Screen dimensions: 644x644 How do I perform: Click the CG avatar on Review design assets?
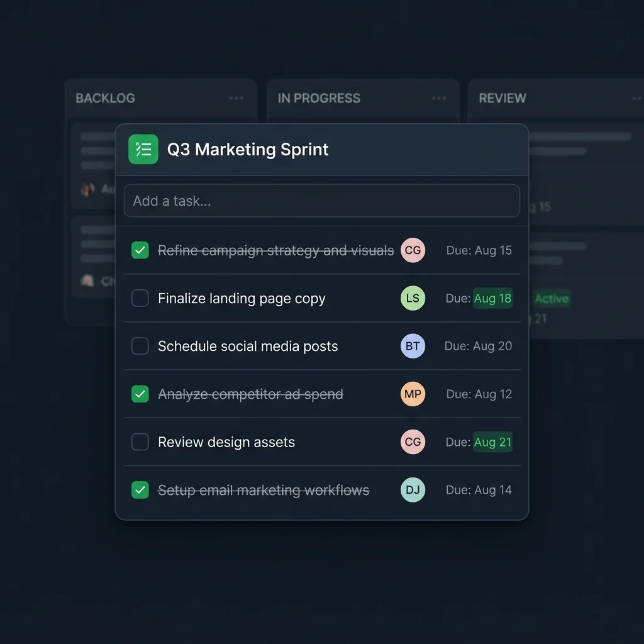[x=413, y=442]
